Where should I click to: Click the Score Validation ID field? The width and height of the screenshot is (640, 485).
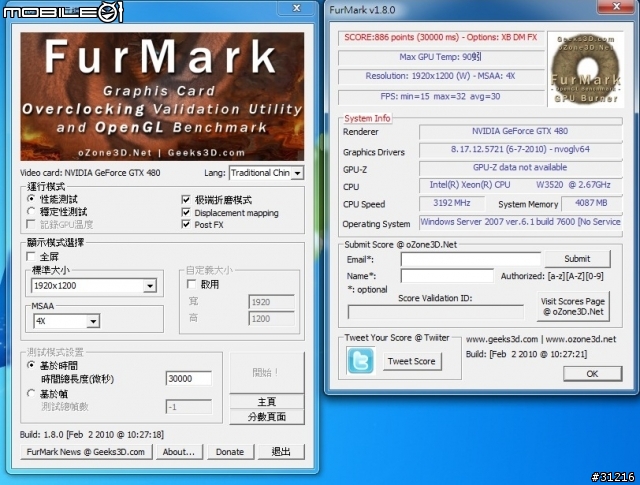tap(436, 312)
